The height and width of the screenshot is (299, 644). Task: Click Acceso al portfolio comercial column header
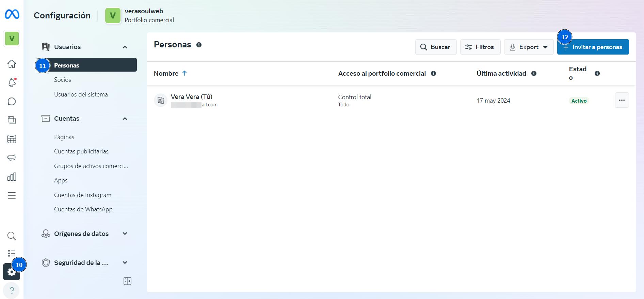[382, 73]
